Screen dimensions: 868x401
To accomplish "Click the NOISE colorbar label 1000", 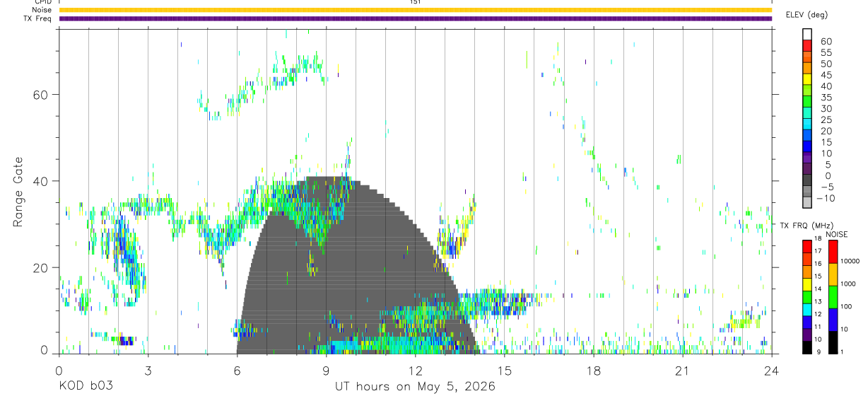I will coord(848,284).
